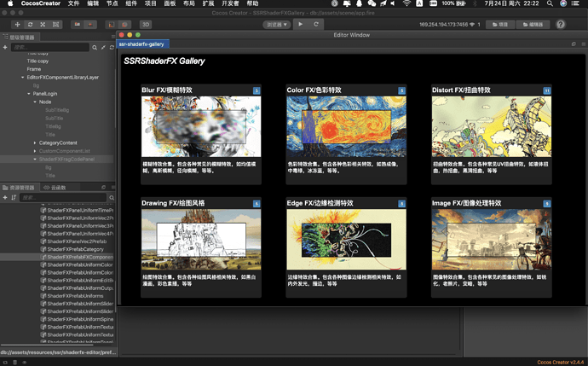Collapse the EditorFXComponentLibraryLayer node

click(24, 78)
